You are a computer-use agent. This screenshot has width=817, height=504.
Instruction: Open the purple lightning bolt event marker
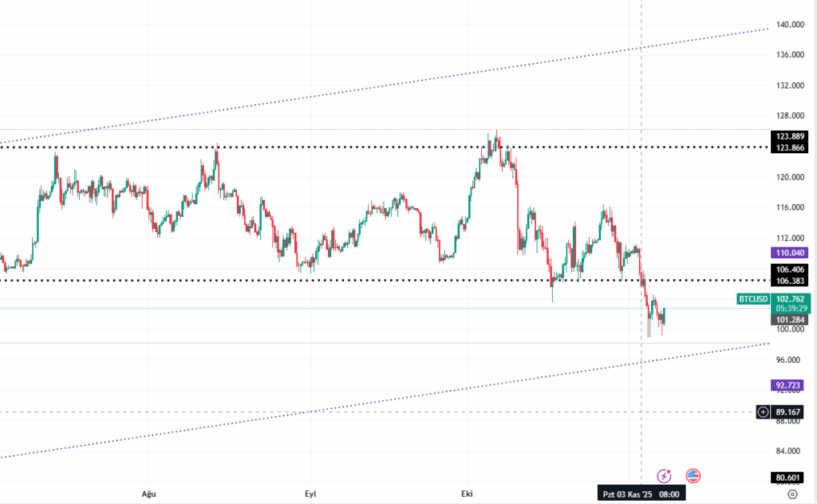pos(664,475)
